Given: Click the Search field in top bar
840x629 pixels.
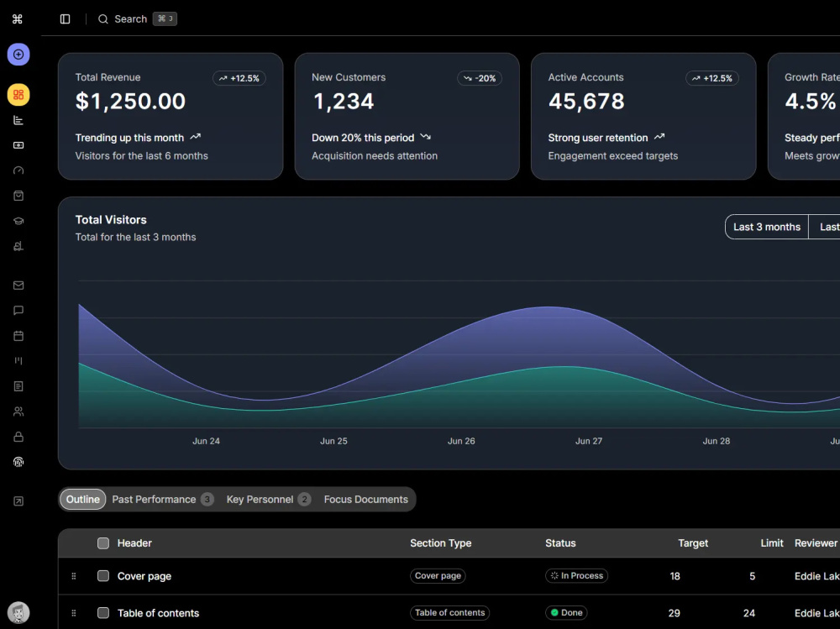Looking at the screenshot, I should click(138, 19).
